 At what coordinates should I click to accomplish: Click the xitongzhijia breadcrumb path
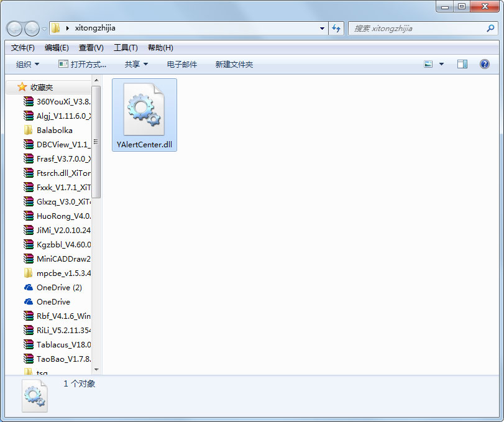coord(95,28)
